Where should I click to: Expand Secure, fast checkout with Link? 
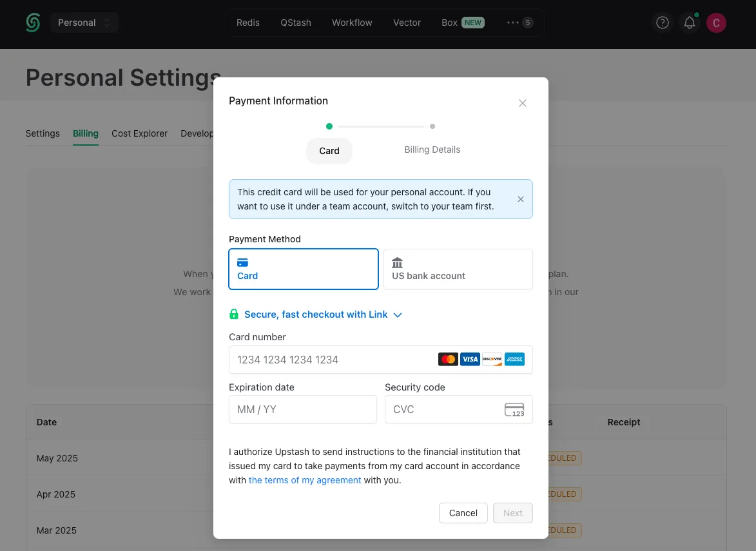tap(322, 314)
